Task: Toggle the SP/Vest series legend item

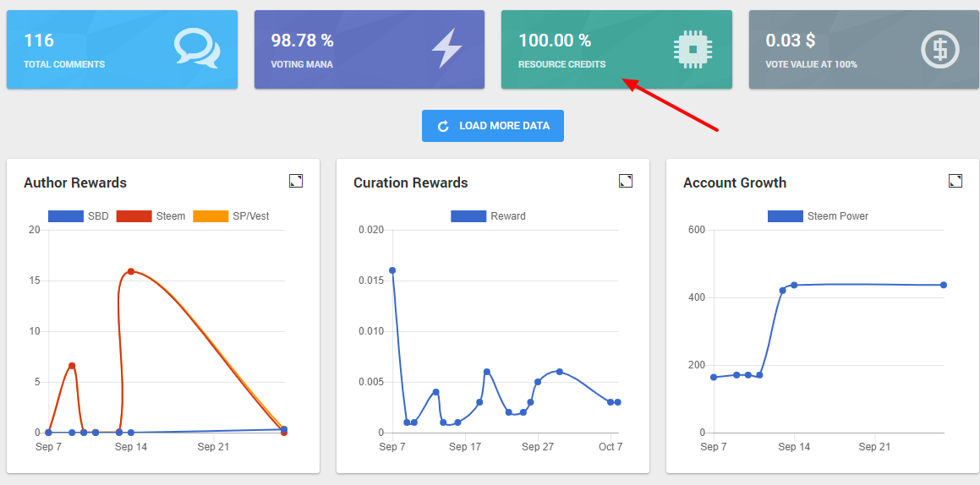Action: pos(232,216)
